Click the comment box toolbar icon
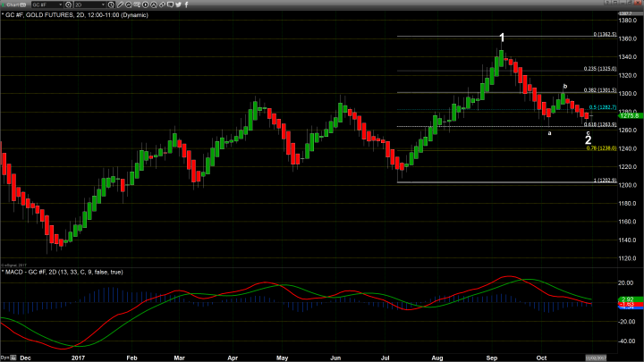Screen dimensions: 644x362 pyautogui.click(x=171, y=5)
